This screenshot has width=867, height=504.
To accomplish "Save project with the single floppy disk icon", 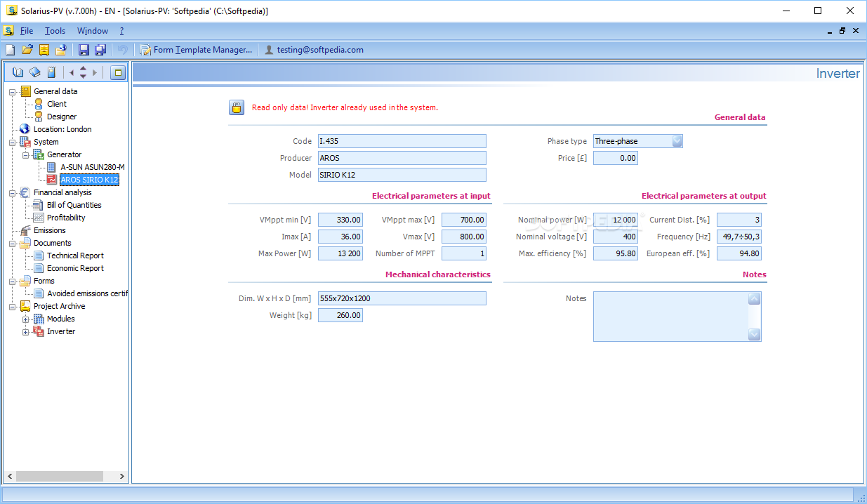I will point(84,50).
